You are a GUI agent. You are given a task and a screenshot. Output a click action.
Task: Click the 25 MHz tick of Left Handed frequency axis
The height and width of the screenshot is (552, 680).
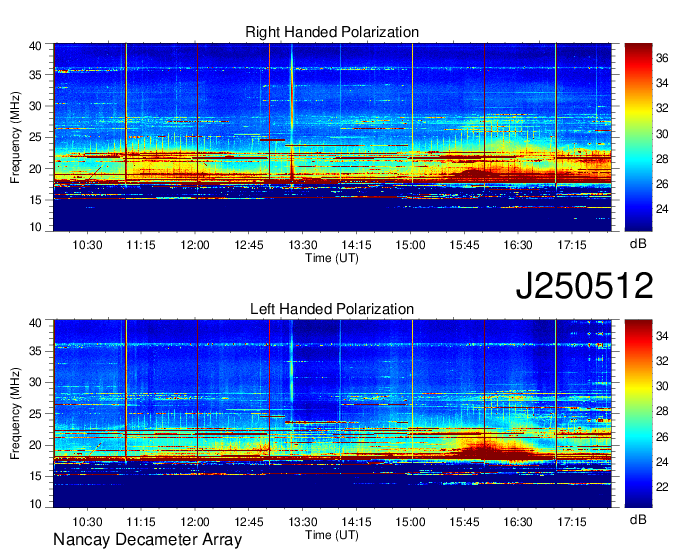pyautogui.click(x=35, y=414)
